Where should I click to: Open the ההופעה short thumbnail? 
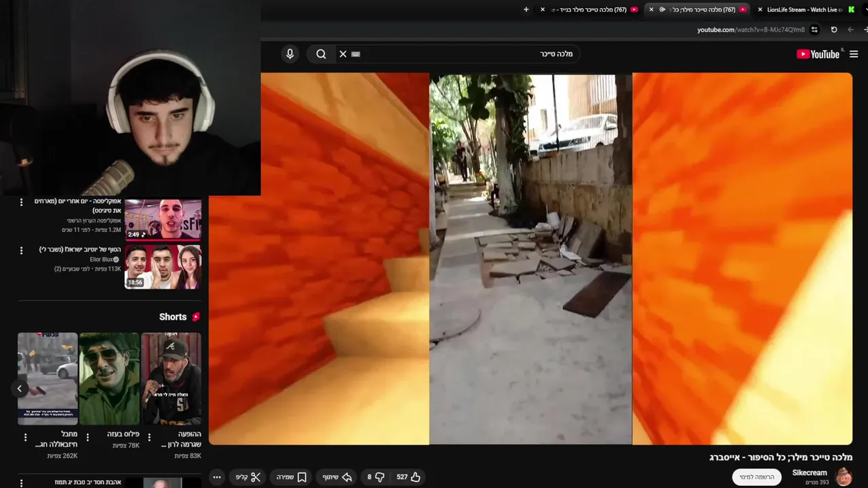point(171,378)
